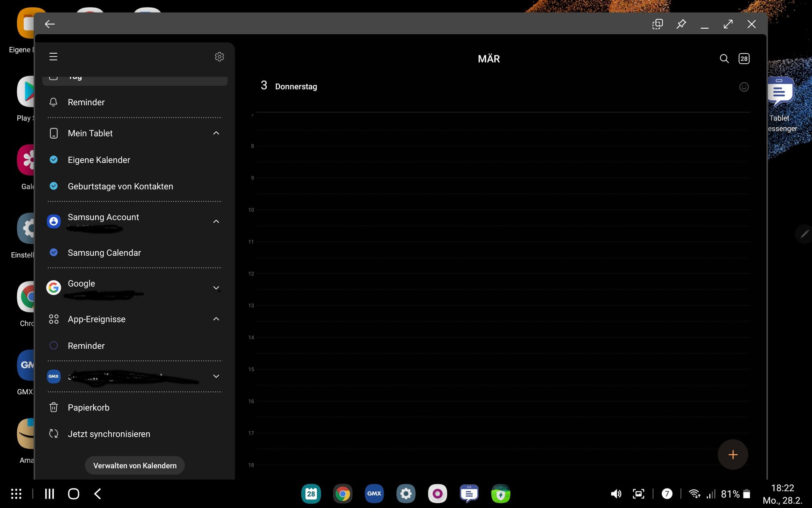812x508 pixels.
Task: Tap the back navigation chevron
Action: point(98,494)
